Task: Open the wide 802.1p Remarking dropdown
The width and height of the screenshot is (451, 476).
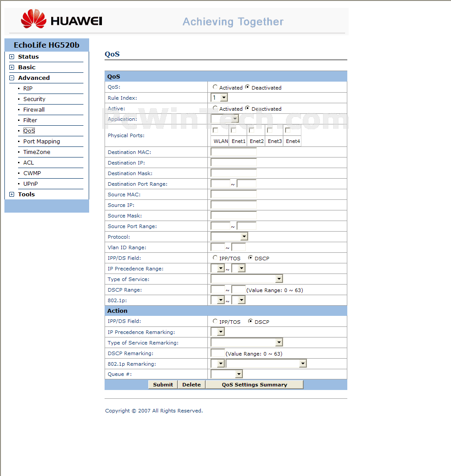Action: click(x=267, y=364)
